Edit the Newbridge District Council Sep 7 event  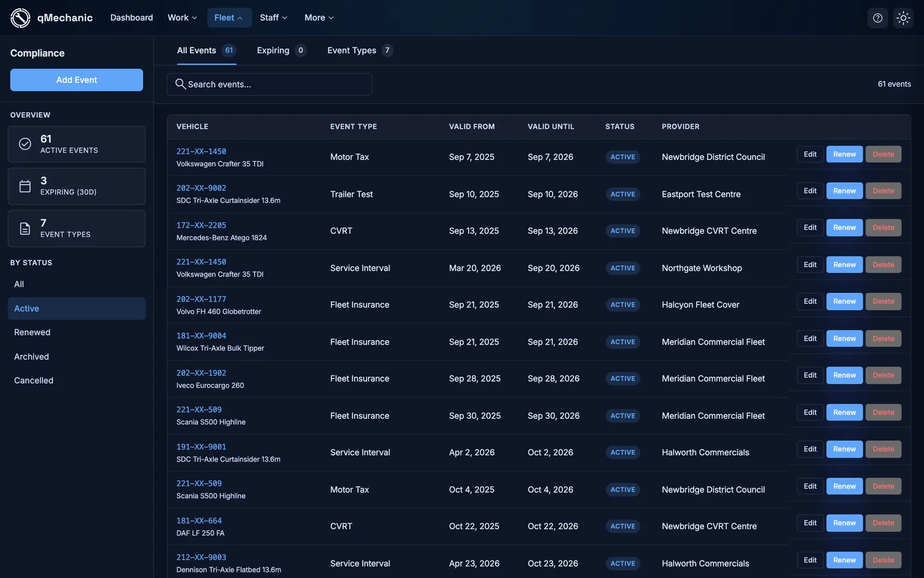click(810, 154)
